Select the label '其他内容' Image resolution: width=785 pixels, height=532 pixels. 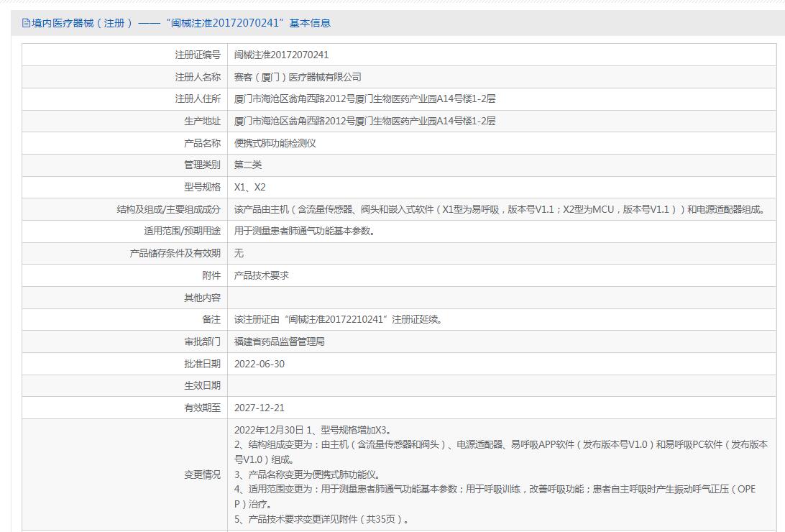click(202, 298)
